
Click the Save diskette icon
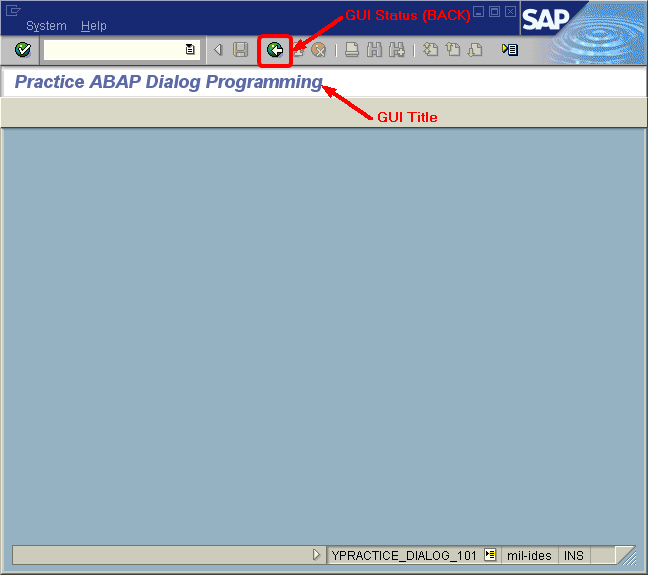coord(240,50)
